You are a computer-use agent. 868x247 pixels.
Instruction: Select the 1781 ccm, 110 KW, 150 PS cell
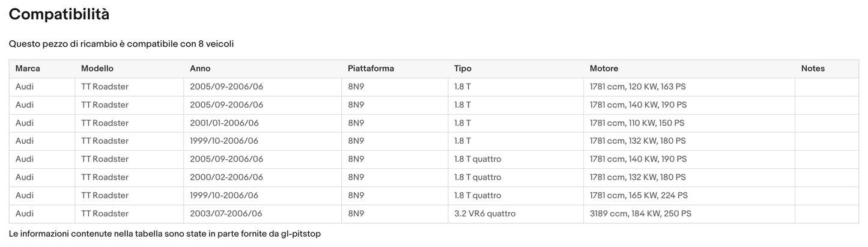637,123
